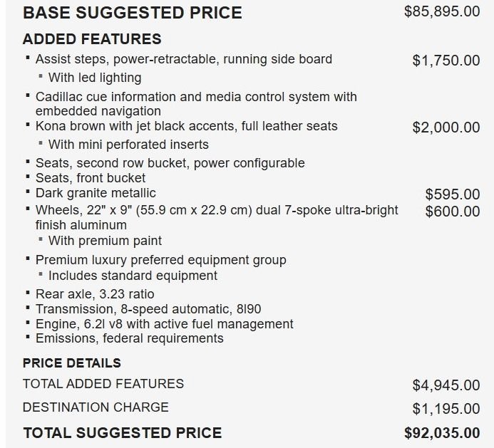Click the Transmission 8-speed automatic entry
This screenshot has width=494, height=448.
tap(148, 309)
